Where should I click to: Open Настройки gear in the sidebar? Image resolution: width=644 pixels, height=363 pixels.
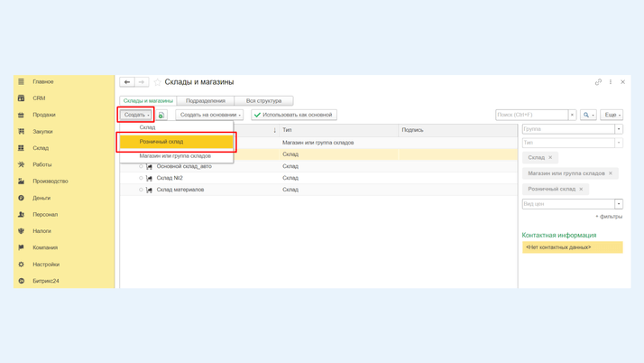[x=22, y=265]
